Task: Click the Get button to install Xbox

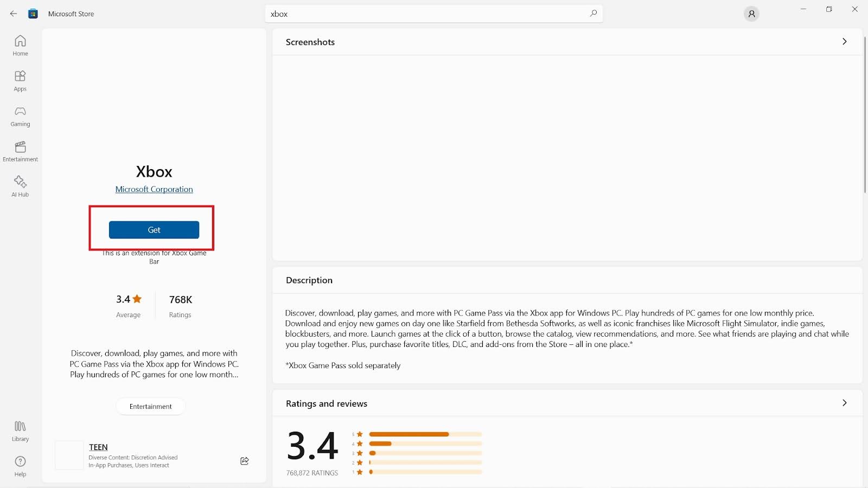Action: click(x=154, y=230)
